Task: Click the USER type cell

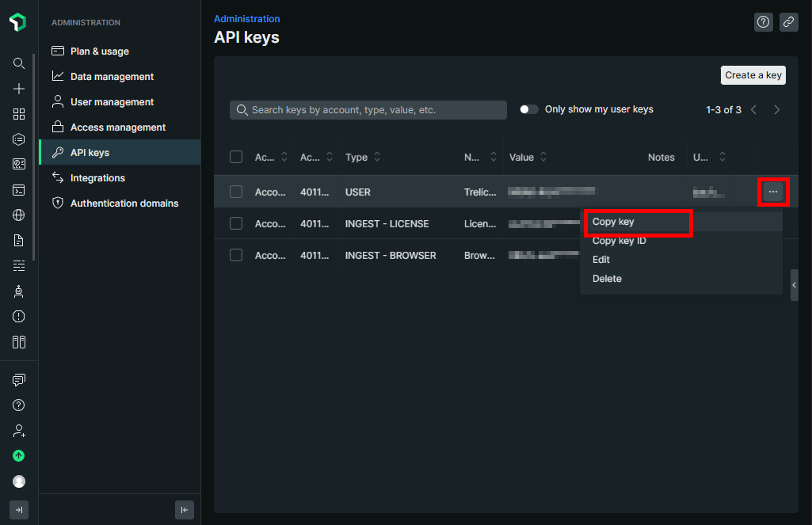Action: click(358, 192)
